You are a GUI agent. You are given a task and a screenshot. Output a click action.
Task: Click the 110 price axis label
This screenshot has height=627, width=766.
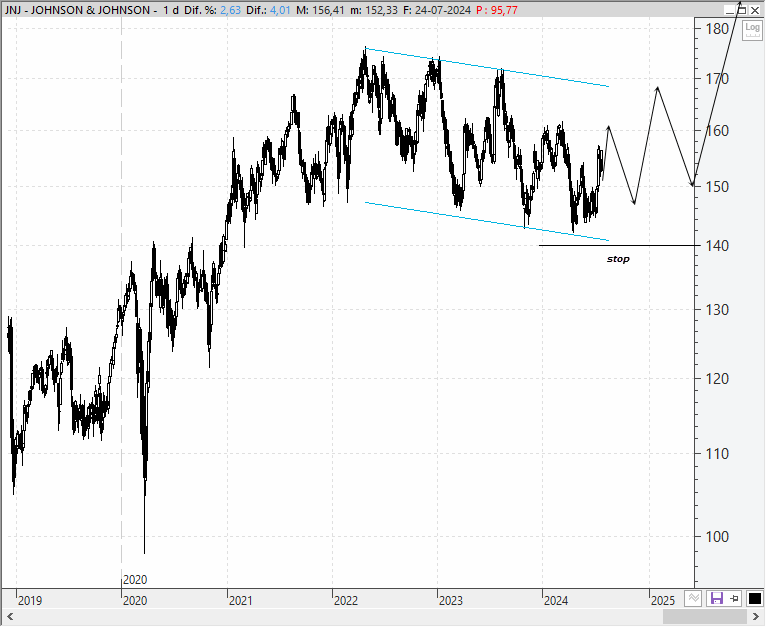pyautogui.click(x=717, y=454)
